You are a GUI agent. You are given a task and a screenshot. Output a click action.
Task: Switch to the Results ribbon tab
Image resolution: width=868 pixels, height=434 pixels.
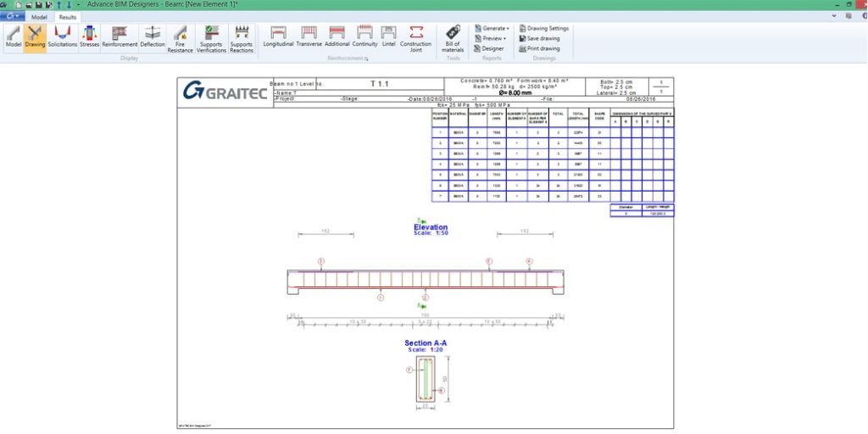point(68,17)
